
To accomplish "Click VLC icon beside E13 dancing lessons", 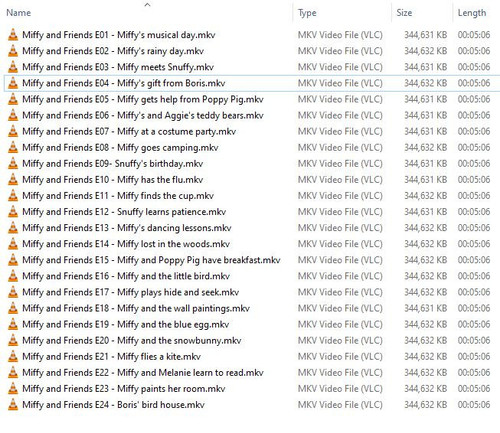I will (x=13, y=228).
